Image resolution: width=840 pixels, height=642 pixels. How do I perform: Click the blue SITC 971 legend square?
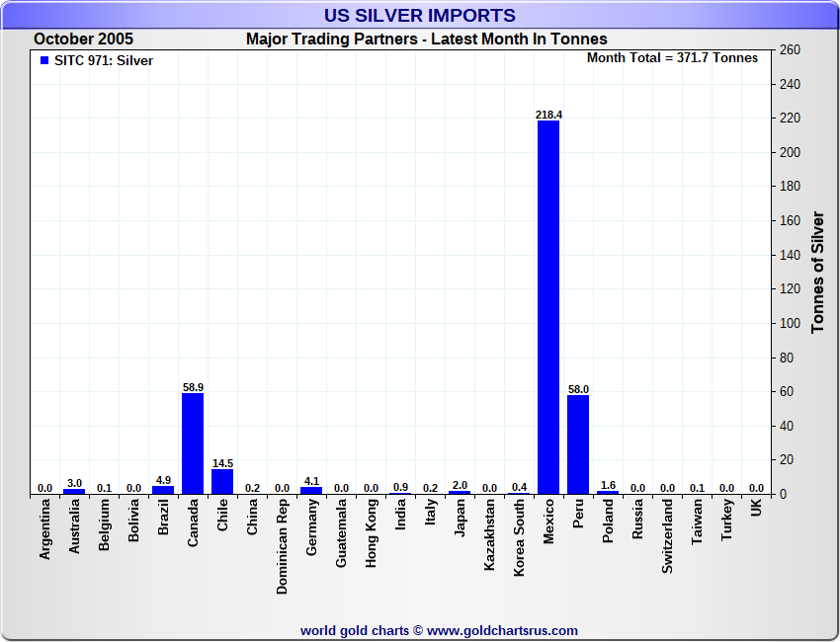tap(43, 60)
